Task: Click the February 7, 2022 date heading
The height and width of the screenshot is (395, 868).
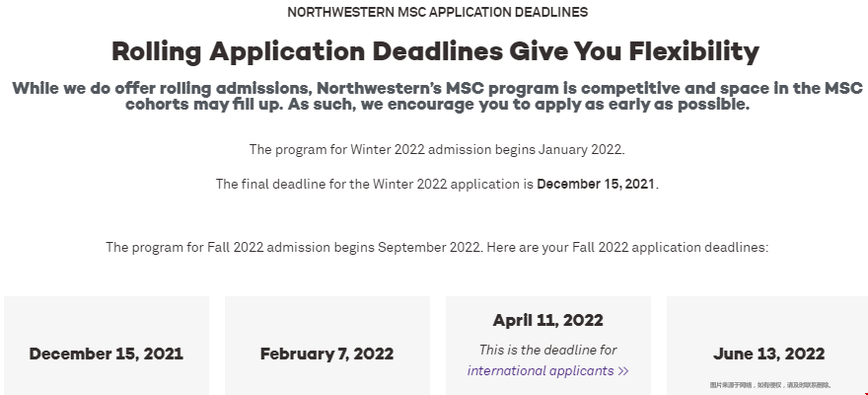Action: pyautogui.click(x=327, y=354)
